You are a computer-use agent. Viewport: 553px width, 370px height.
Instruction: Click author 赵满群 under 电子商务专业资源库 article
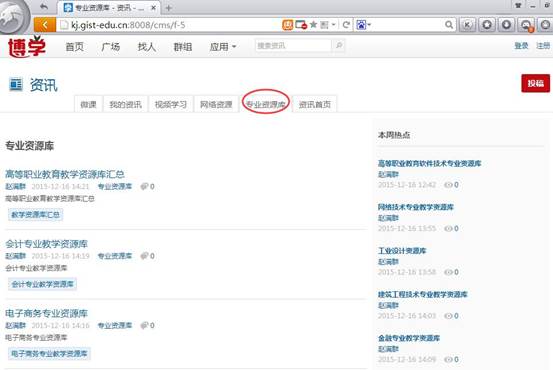[16, 325]
